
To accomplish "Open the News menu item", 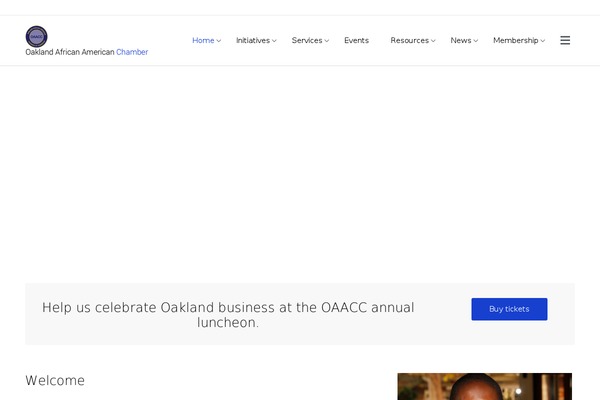I will [461, 40].
